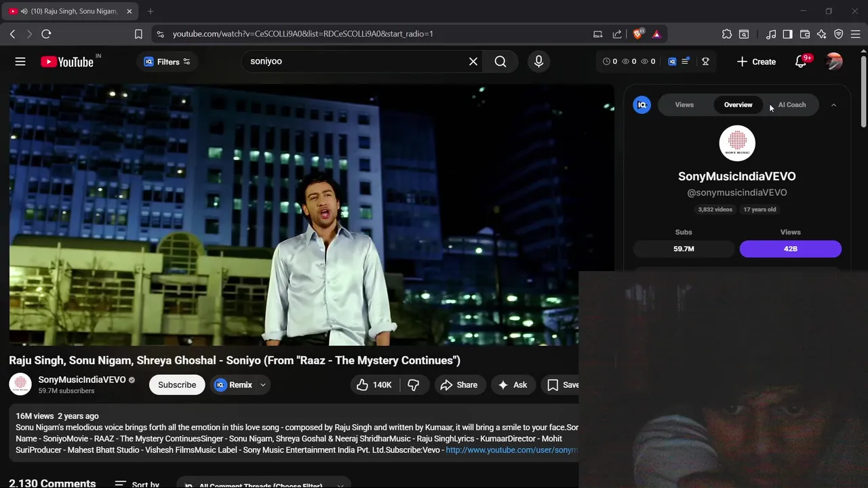The height and width of the screenshot is (488, 868).
Task: Open Sony Music channel logo in panel
Action: point(737,143)
